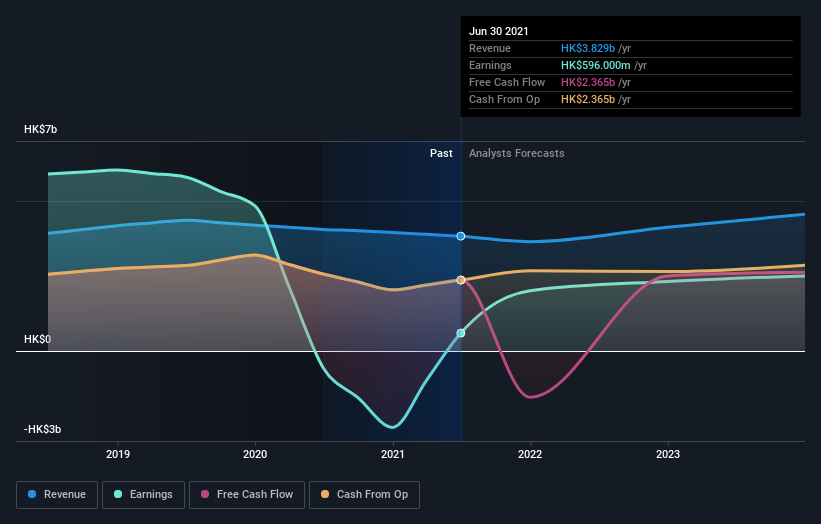The height and width of the screenshot is (524, 821).
Task: Click the 2020 axis label
Action: click(x=255, y=454)
